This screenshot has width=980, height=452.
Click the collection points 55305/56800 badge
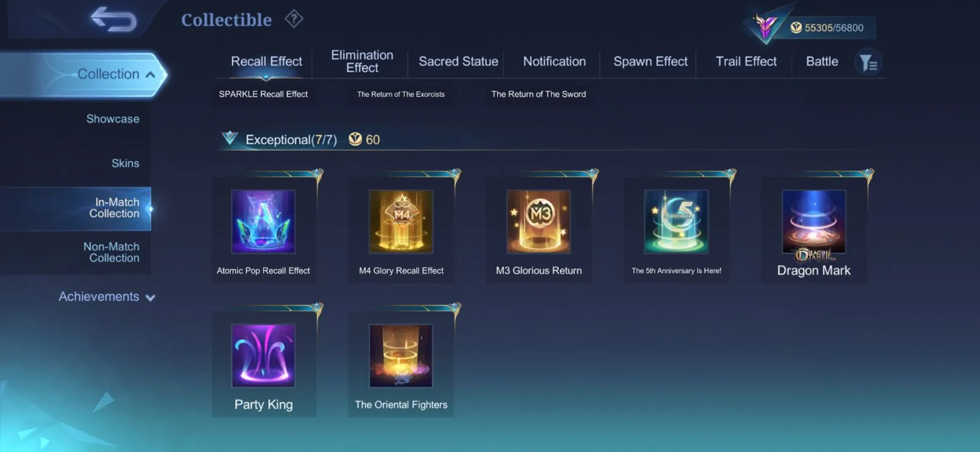click(x=827, y=28)
